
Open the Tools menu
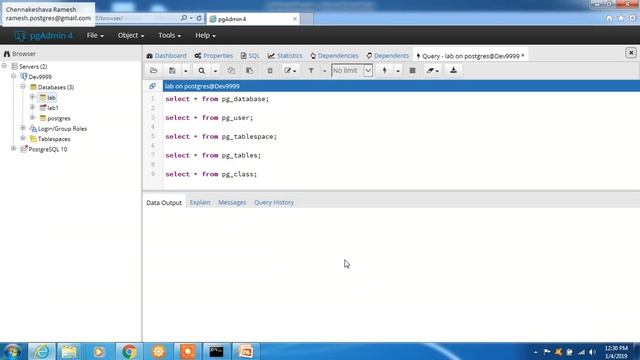tap(169, 36)
